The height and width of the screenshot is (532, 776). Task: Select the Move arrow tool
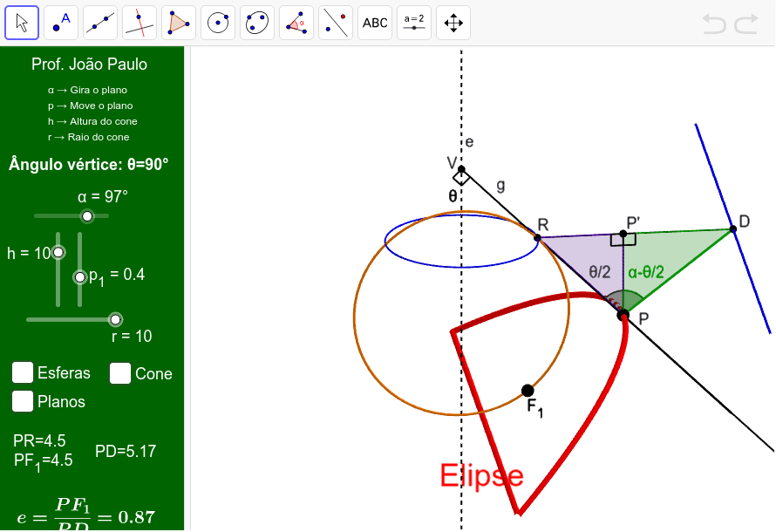click(x=22, y=23)
